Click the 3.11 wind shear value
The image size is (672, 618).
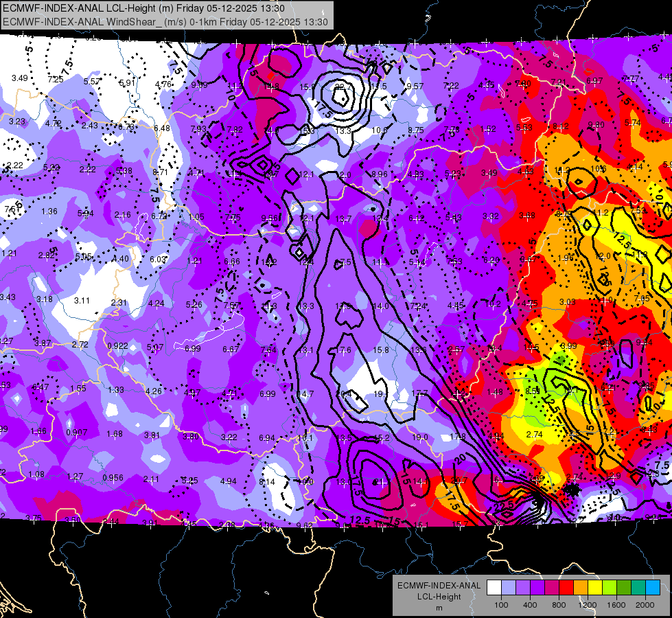click(x=82, y=301)
